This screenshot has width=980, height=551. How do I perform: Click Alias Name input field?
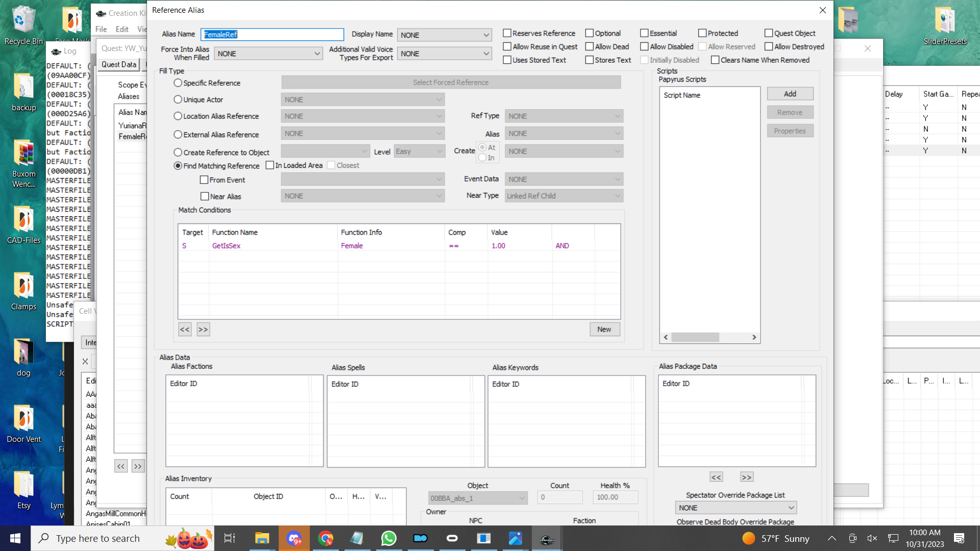(x=272, y=34)
